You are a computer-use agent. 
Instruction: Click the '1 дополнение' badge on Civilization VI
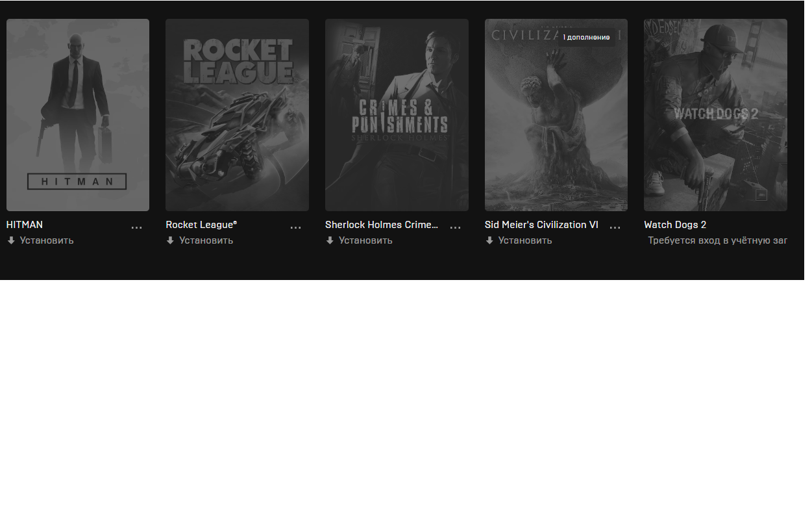(x=586, y=38)
